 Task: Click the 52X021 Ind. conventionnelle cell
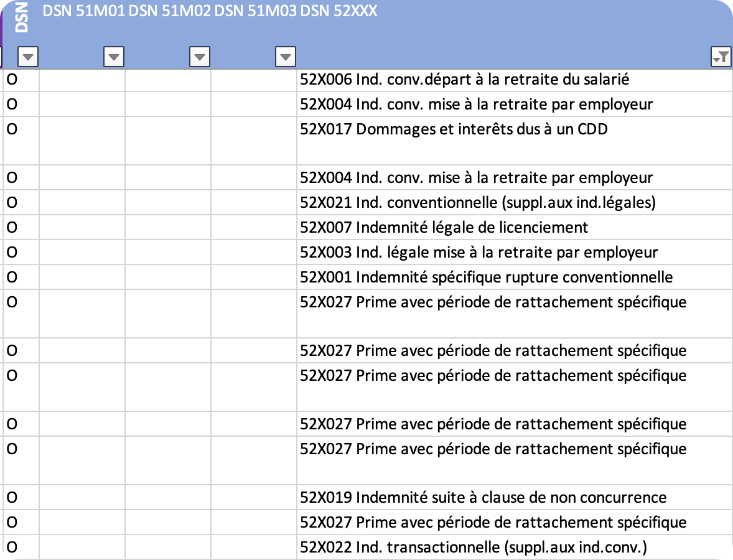click(478, 203)
